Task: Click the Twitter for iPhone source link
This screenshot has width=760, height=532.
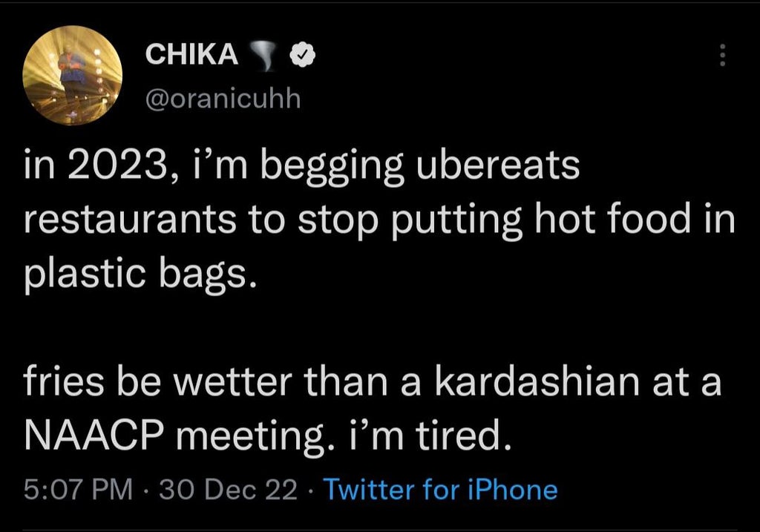Action: (441, 490)
